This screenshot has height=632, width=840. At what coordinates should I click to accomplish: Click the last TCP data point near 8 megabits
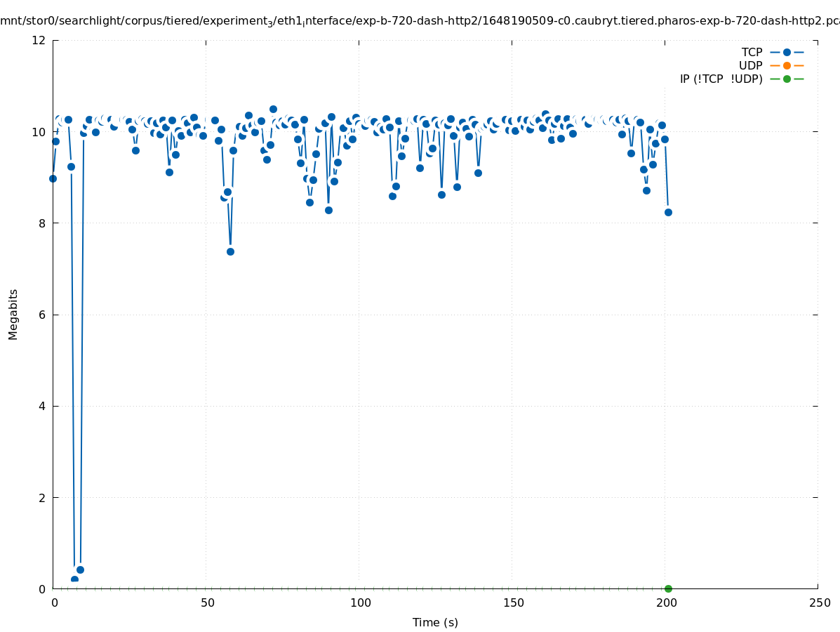[668, 212]
